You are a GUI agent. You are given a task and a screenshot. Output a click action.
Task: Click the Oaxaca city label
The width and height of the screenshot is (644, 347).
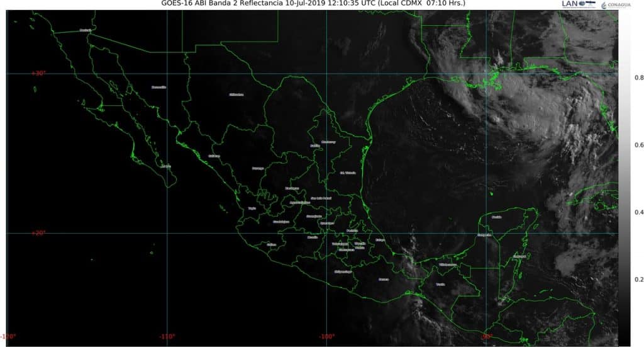(384, 279)
